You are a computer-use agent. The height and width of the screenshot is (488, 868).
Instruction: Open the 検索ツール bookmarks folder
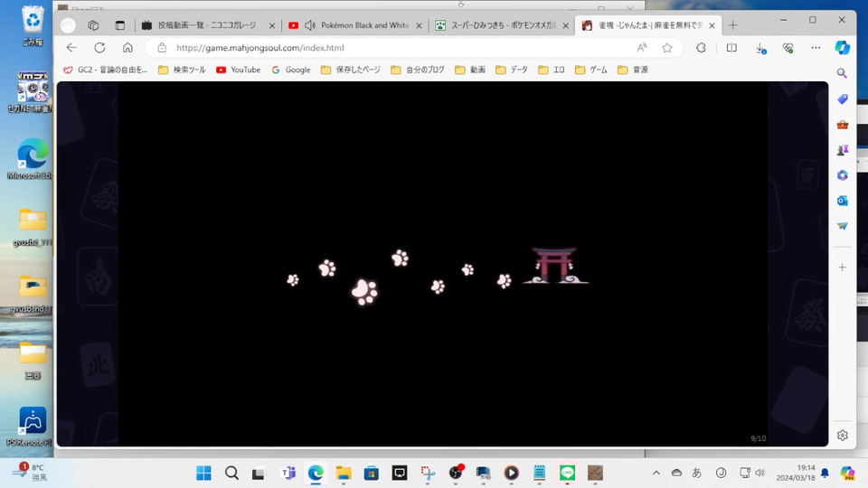[x=182, y=70]
